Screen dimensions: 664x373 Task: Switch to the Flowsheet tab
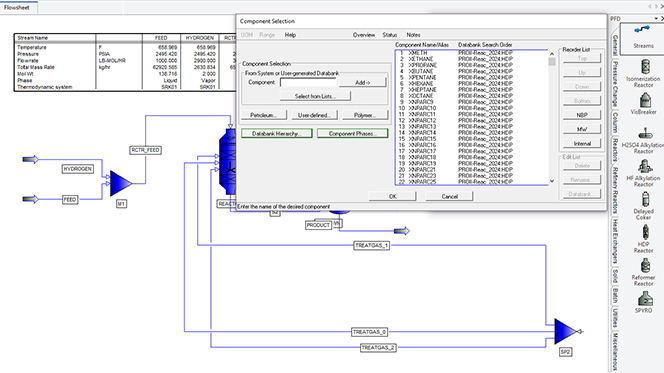click(17, 8)
